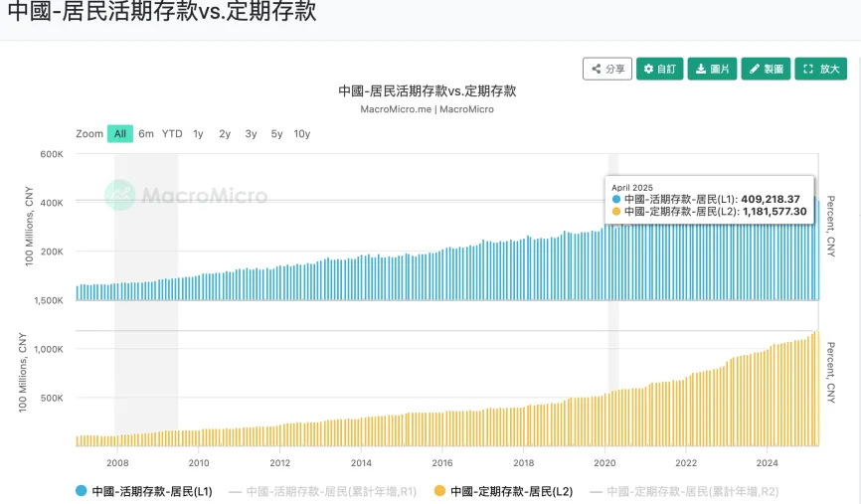Set zoom range to YTD
Image resolution: width=861 pixels, height=504 pixels.
coord(172,133)
